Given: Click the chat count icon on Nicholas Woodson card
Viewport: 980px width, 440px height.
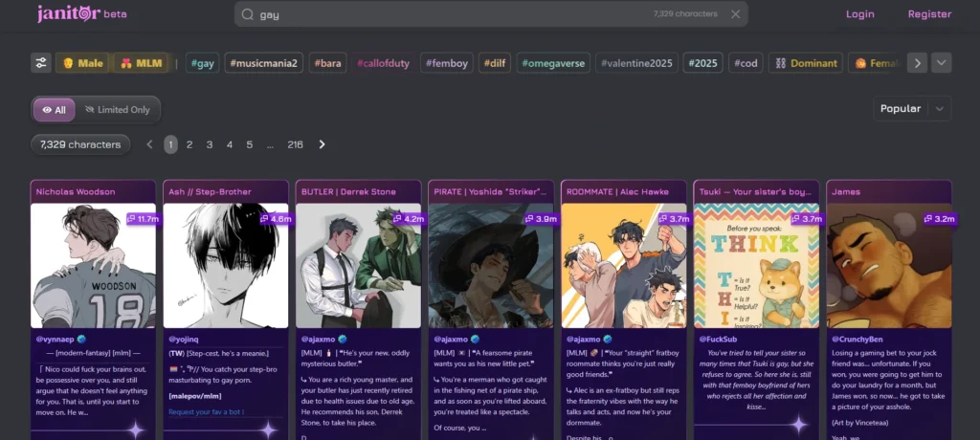Looking at the screenshot, I should click(132, 219).
